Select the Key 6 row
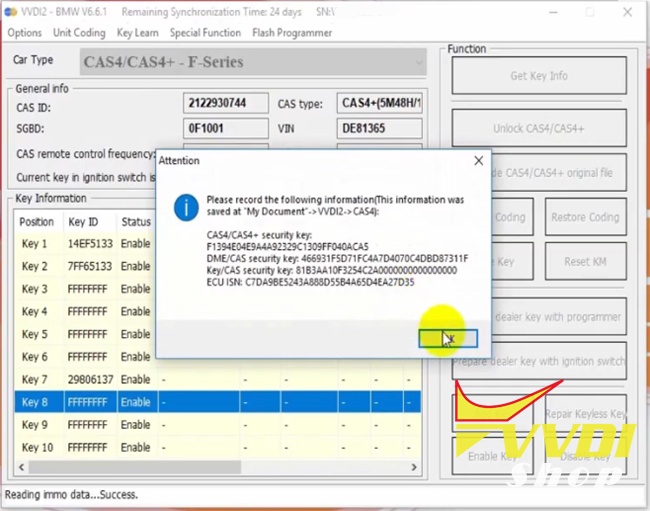 86,357
